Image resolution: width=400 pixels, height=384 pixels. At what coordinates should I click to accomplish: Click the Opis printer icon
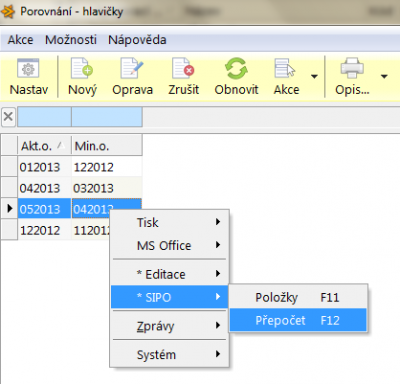tap(352, 68)
